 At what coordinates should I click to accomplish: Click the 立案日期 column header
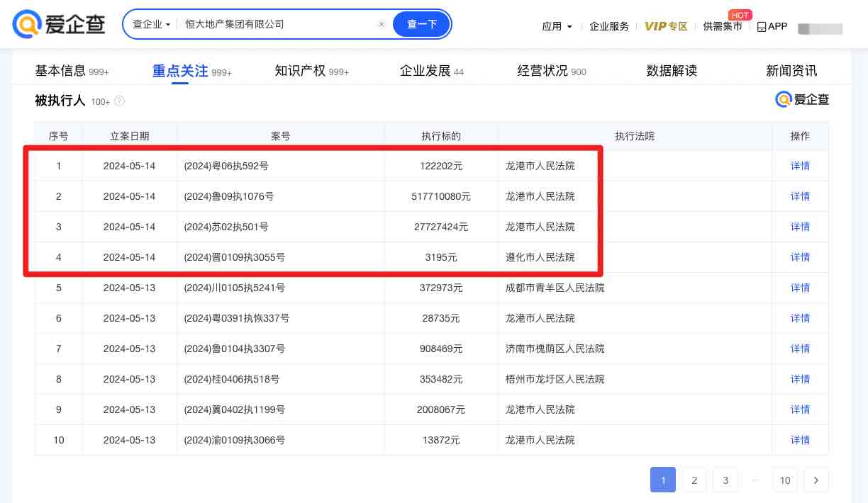pyautogui.click(x=130, y=136)
